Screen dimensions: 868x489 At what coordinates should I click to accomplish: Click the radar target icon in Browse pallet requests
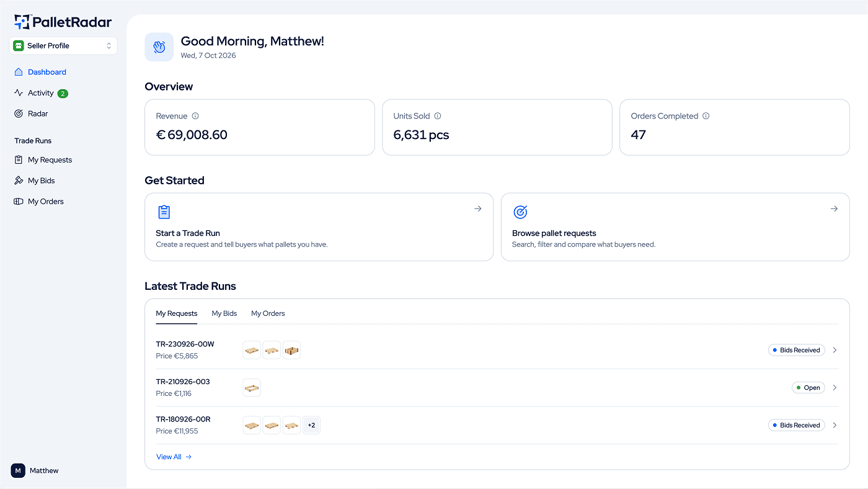click(520, 212)
